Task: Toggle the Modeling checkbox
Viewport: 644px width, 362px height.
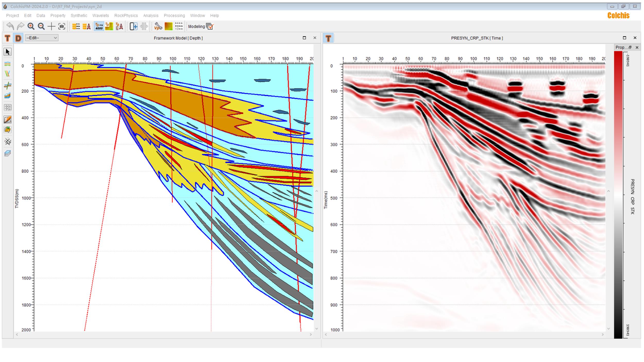Action: click(x=210, y=26)
